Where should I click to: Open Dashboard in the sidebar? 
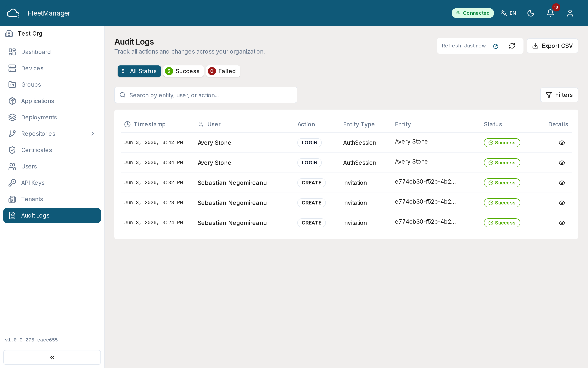click(x=52, y=52)
